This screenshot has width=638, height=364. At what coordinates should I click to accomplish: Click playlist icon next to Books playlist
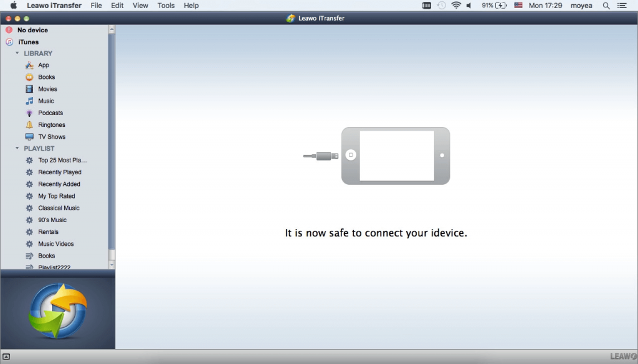tap(29, 256)
